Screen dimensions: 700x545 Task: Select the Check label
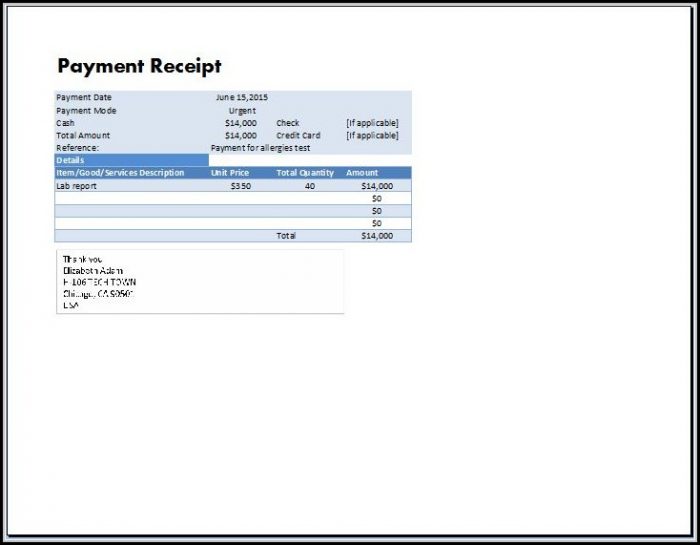288,123
